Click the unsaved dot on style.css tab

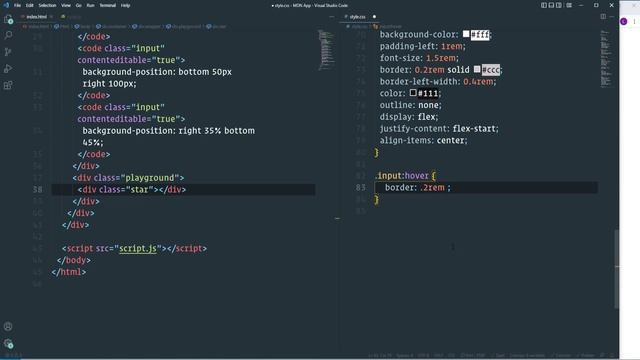point(374,17)
